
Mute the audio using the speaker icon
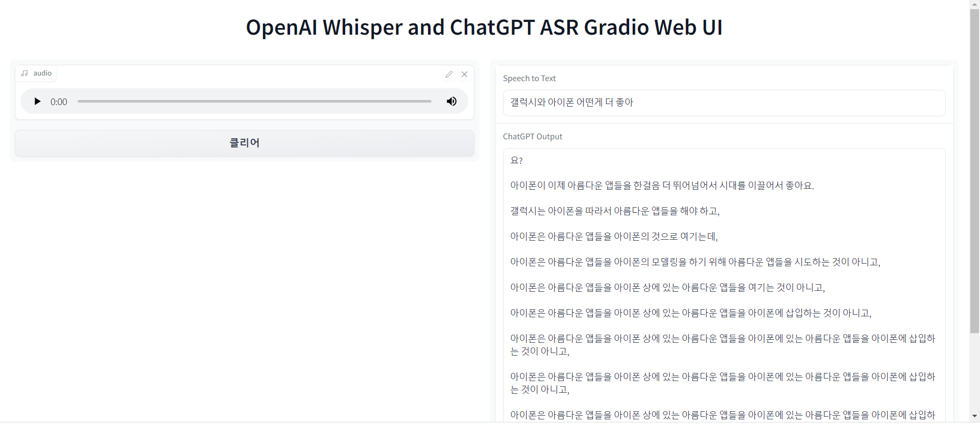pyautogui.click(x=451, y=102)
